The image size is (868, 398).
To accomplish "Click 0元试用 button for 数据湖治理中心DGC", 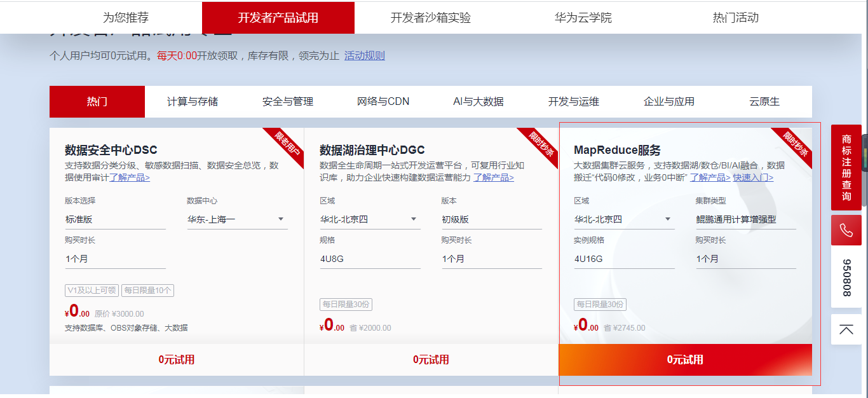I will point(431,360).
